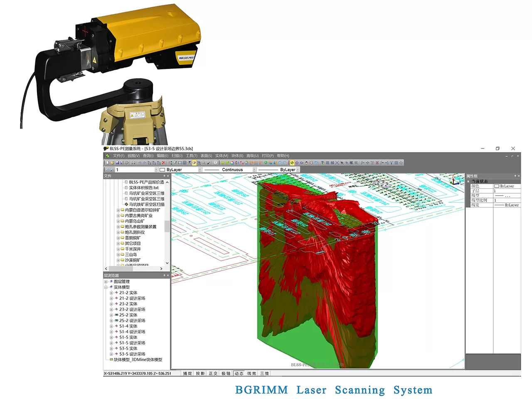Select the 实体体积报告.txt file entry
The height and width of the screenshot is (399, 532).
144,188
